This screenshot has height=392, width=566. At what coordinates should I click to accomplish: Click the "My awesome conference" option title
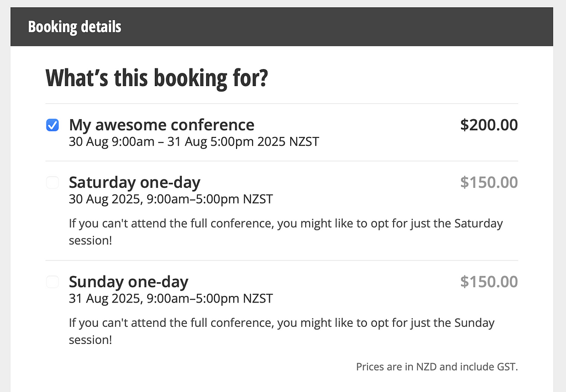click(x=161, y=125)
